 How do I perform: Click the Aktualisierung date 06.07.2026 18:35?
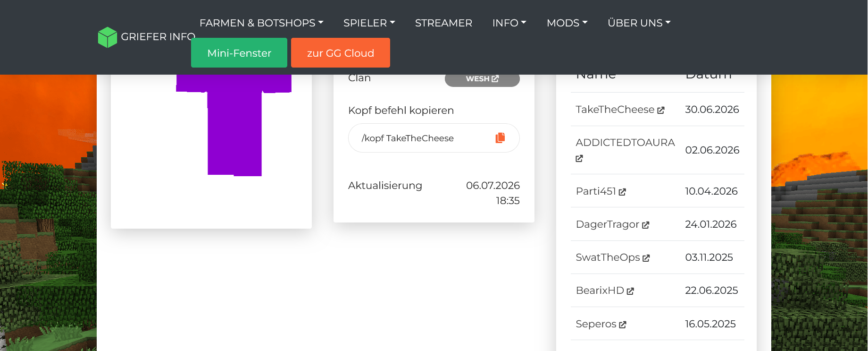pos(493,193)
